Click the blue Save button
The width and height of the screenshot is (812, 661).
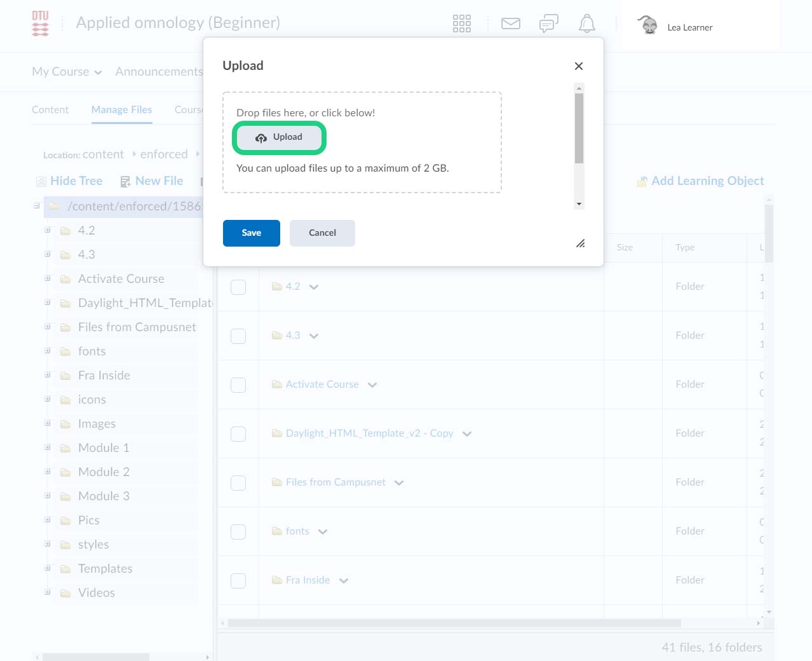pos(251,233)
